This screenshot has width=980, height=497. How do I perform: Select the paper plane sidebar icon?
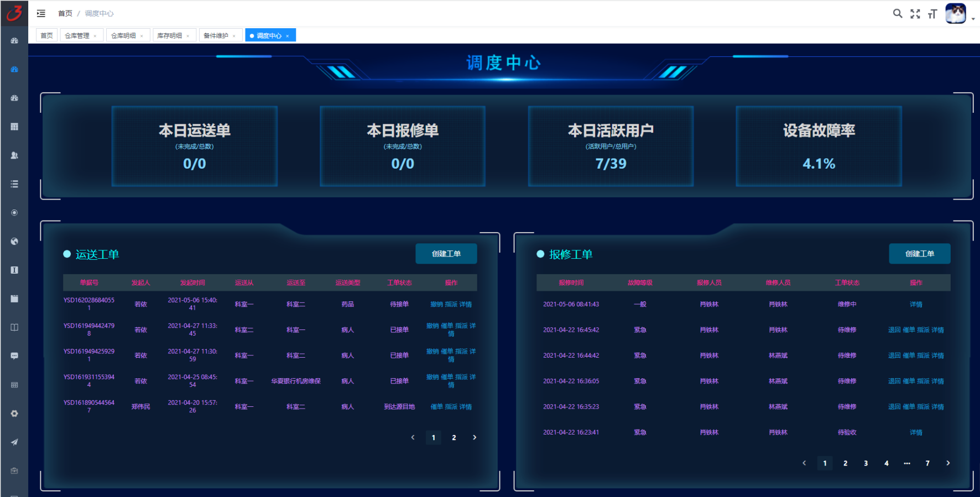coord(14,442)
